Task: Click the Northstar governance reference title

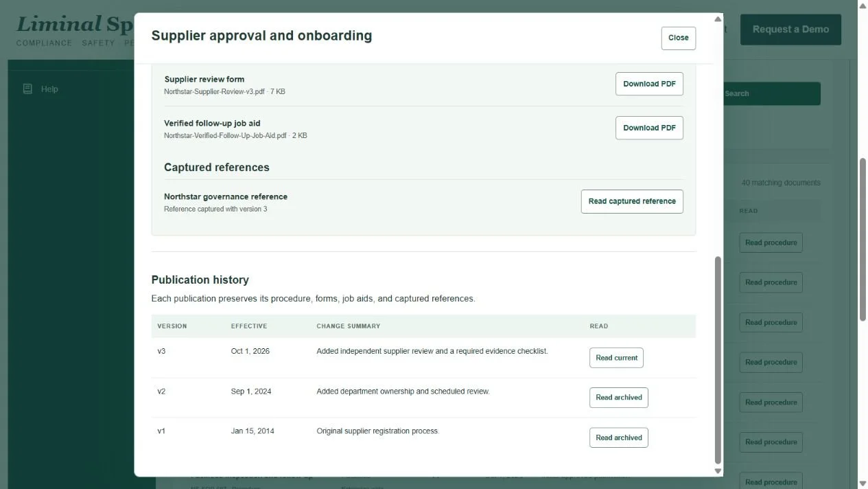Action: coord(226,196)
